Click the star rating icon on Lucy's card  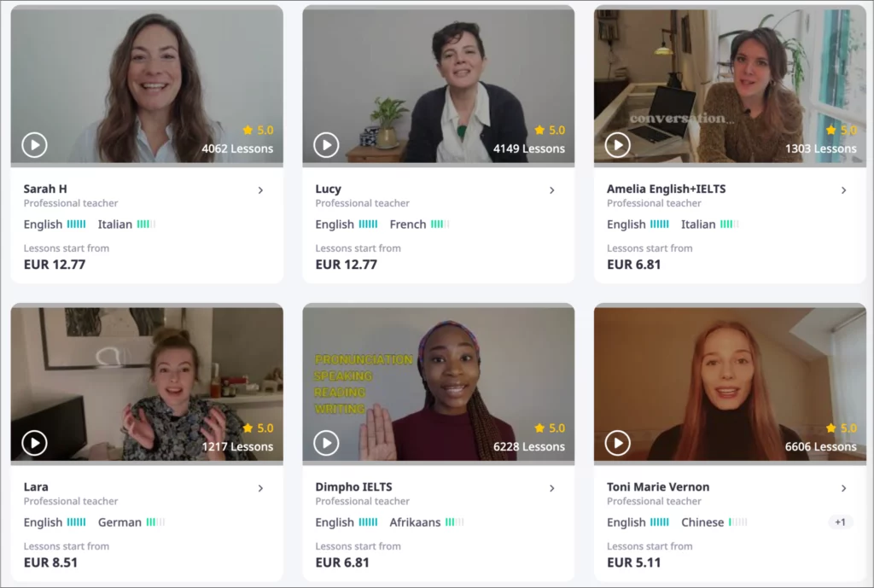tap(538, 130)
